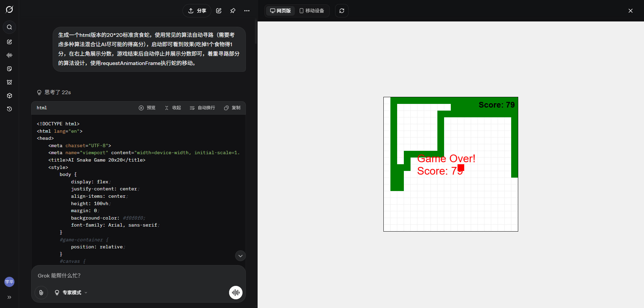Start a new chat from sidebar
Screen dimensions: 644x308
(x=9, y=42)
